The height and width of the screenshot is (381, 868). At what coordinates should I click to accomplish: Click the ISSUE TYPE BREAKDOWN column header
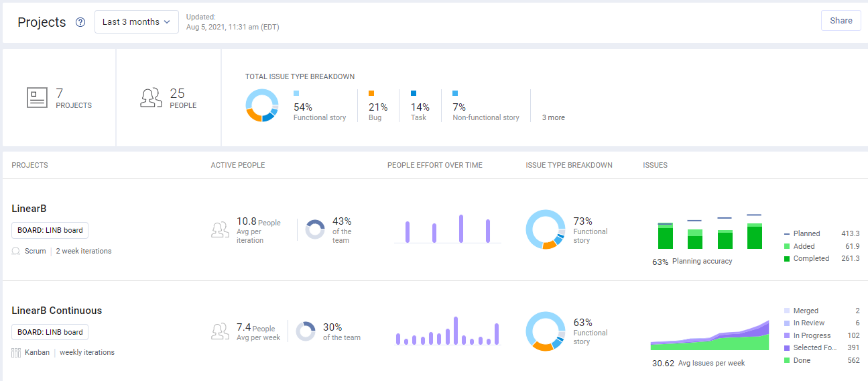569,165
